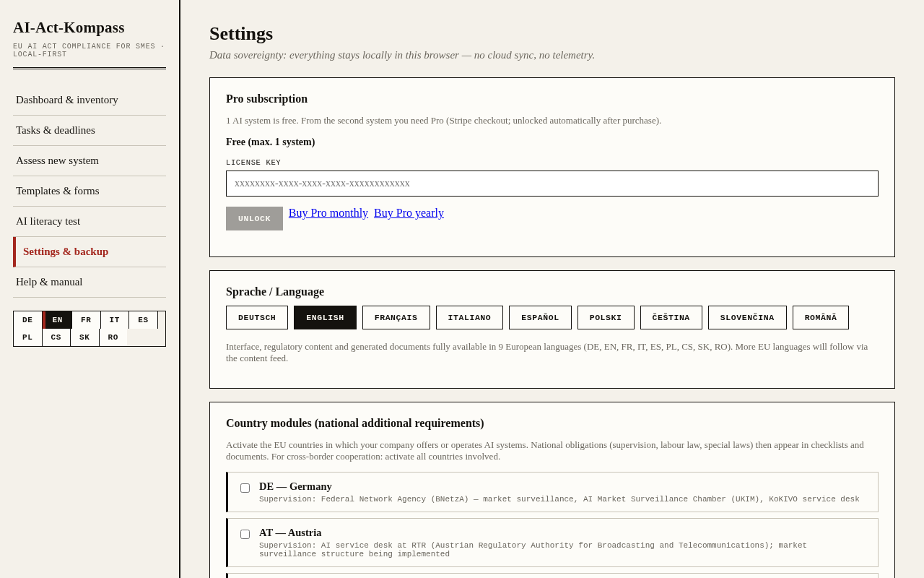Choose Français language button
The height and width of the screenshot is (578, 924).
tap(396, 318)
